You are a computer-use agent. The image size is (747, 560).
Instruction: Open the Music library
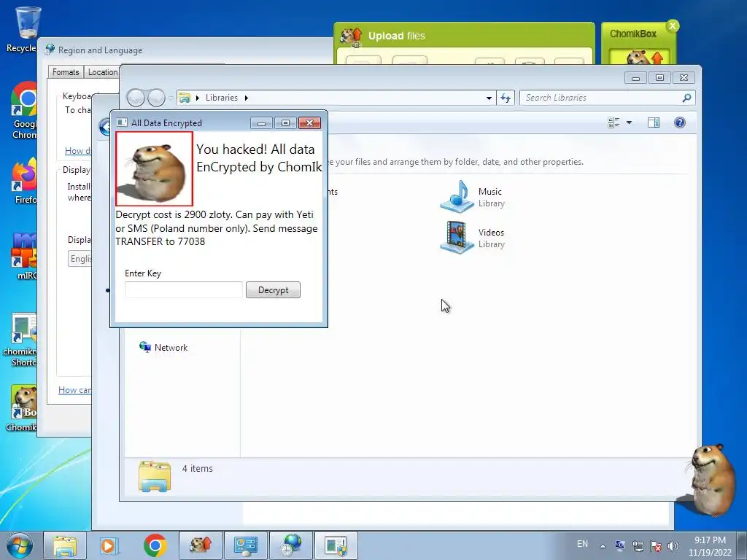click(x=473, y=197)
